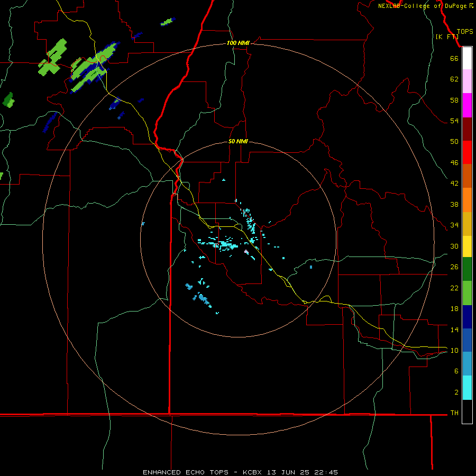
Task: Click the TOPS legend title
Action: [465, 32]
